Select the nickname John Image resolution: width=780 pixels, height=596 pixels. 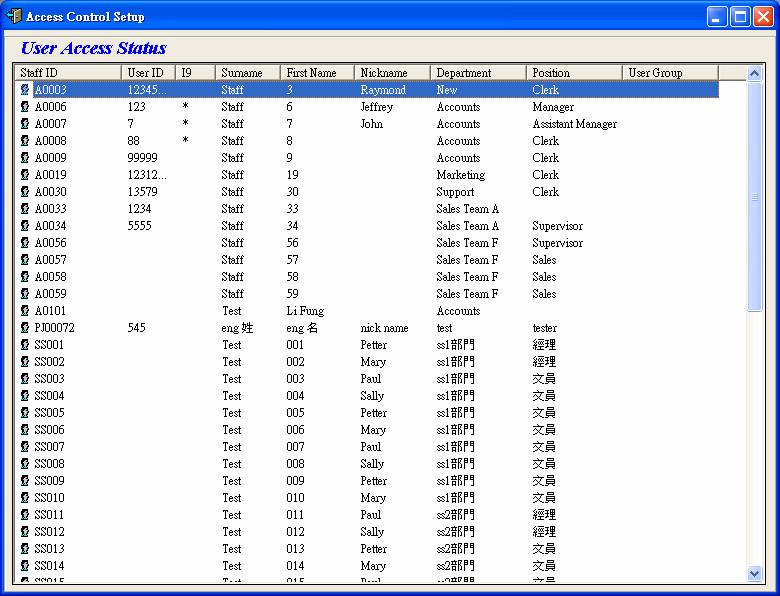click(x=372, y=123)
